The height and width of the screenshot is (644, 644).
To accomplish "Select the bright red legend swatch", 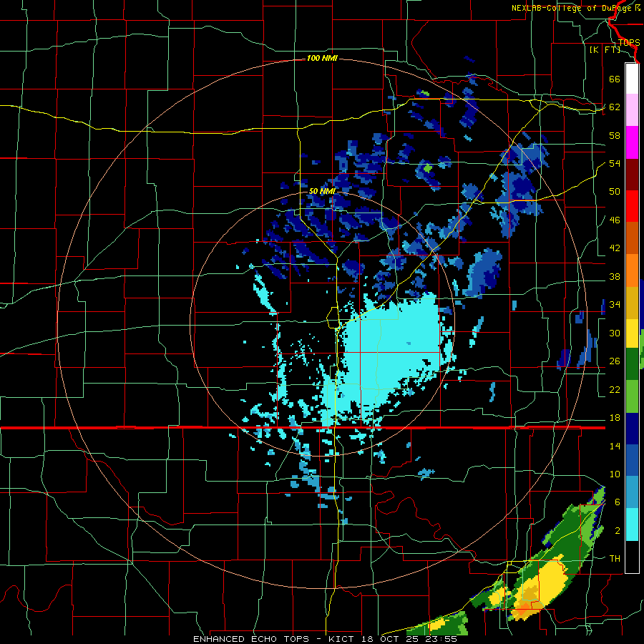I will [x=632, y=207].
